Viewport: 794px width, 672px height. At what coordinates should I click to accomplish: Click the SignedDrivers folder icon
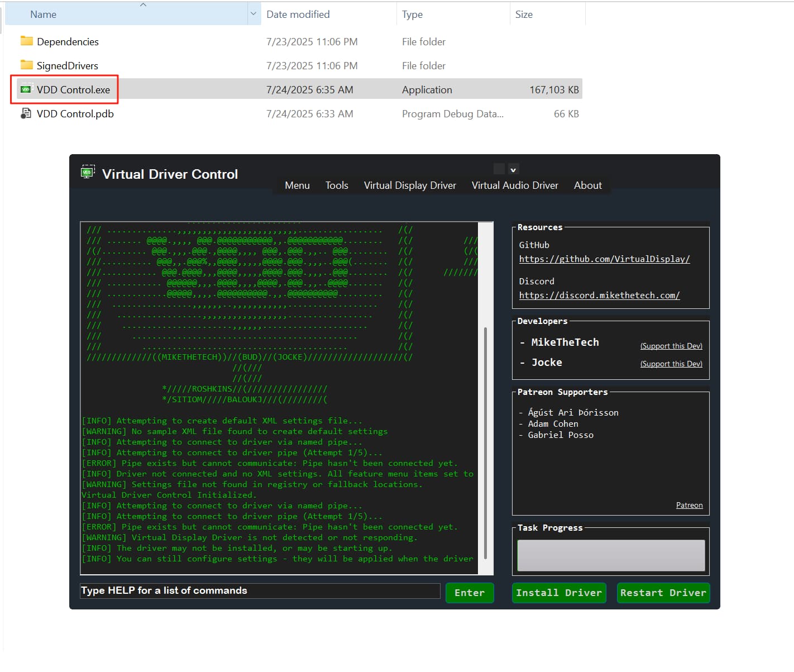coord(26,65)
